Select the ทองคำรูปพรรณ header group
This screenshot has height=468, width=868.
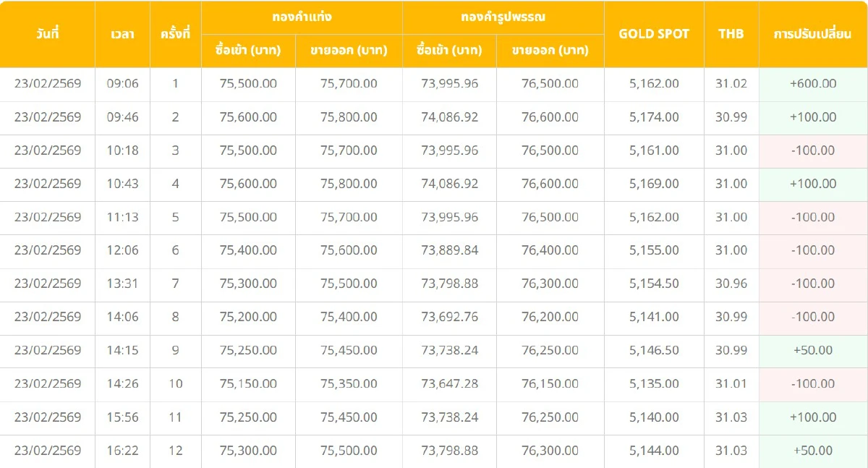pos(503,17)
